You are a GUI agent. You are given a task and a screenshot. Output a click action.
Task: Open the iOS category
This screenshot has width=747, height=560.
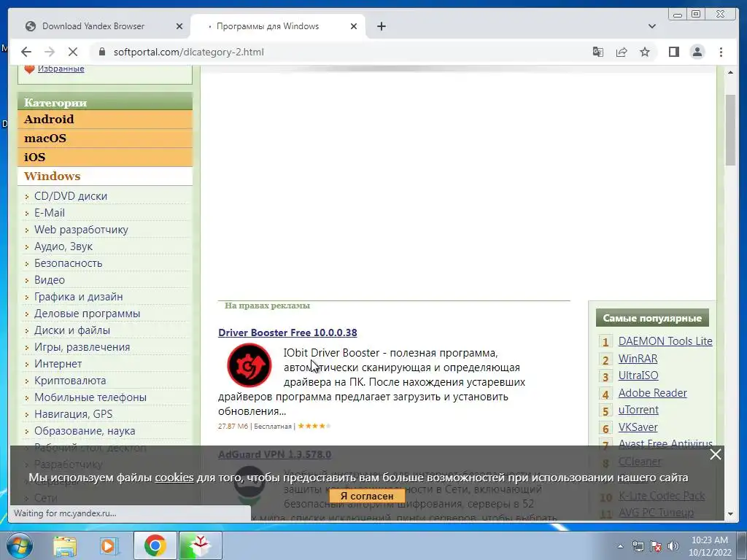coord(105,157)
